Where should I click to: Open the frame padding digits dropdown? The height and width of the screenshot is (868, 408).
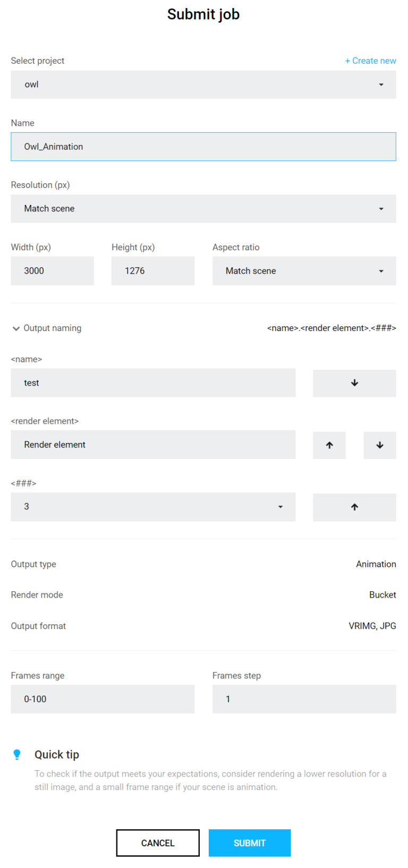coord(153,507)
